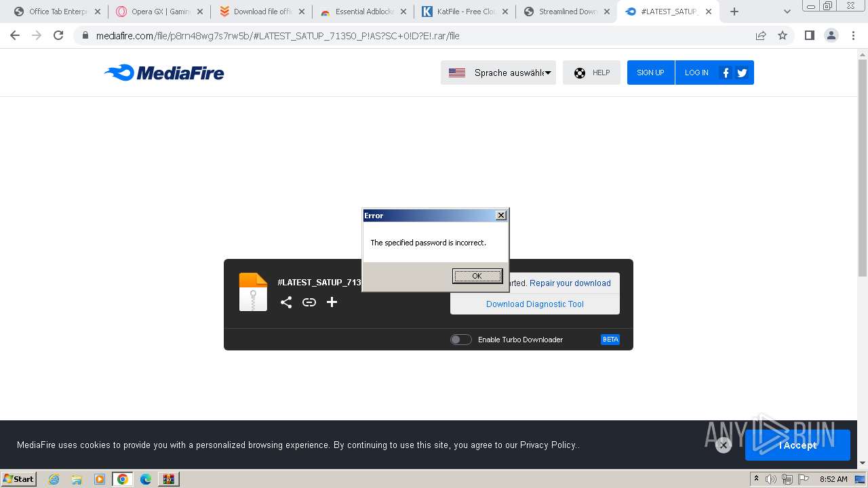This screenshot has width=868, height=488.
Task: Dismiss the cookie banner X icon
Action: [x=724, y=445]
